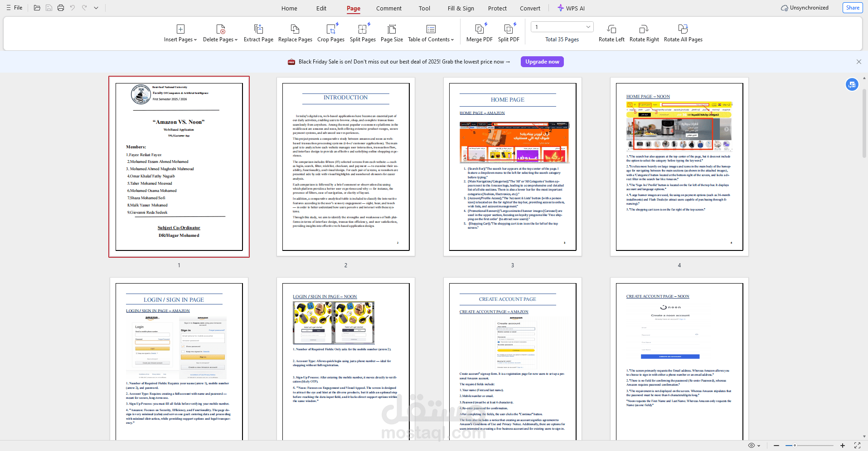
Task: Open Insert Pages dropdown
Action: 180,33
